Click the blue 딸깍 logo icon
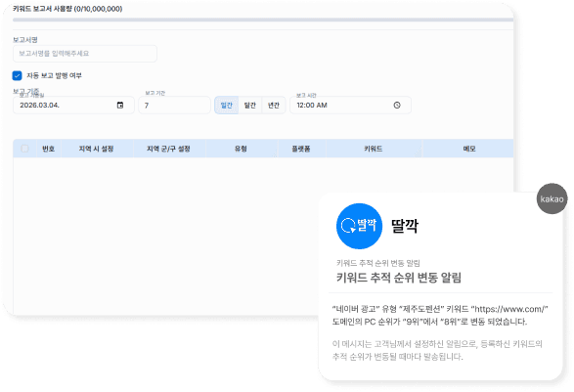The image size is (574, 392). pos(359,226)
